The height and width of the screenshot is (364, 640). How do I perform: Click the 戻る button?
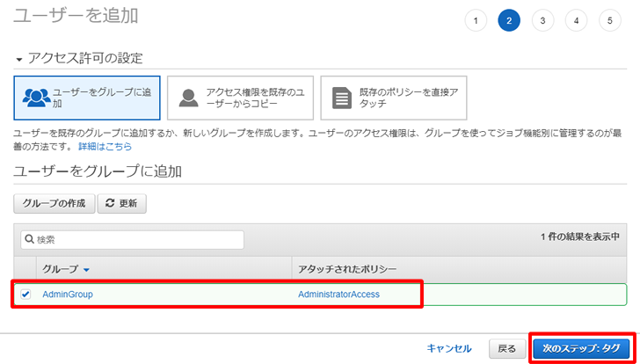pyautogui.click(x=507, y=349)
